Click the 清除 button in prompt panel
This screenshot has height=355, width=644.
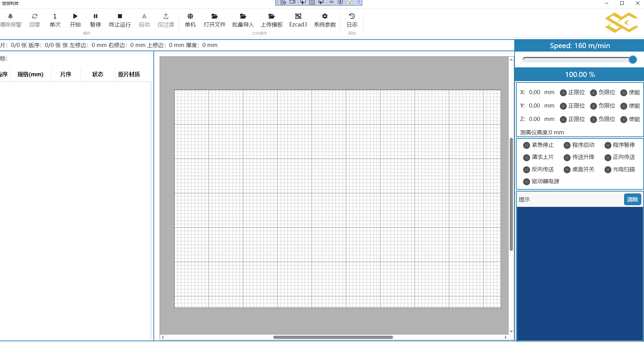[632, 200]
